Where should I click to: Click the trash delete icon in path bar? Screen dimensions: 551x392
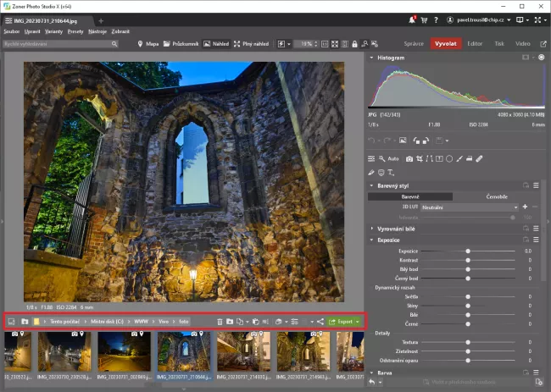click(x=220, y=322)
